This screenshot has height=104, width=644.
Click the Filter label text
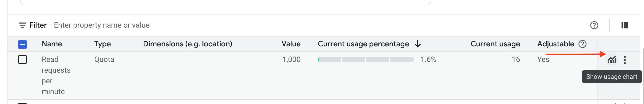38,25
